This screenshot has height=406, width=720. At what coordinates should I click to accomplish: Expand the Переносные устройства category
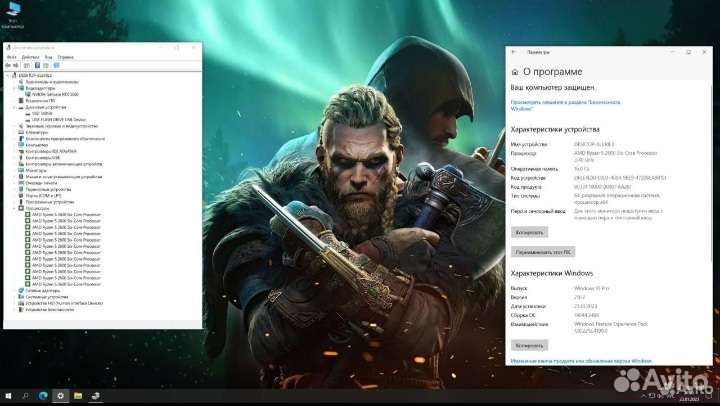[15, 189]
